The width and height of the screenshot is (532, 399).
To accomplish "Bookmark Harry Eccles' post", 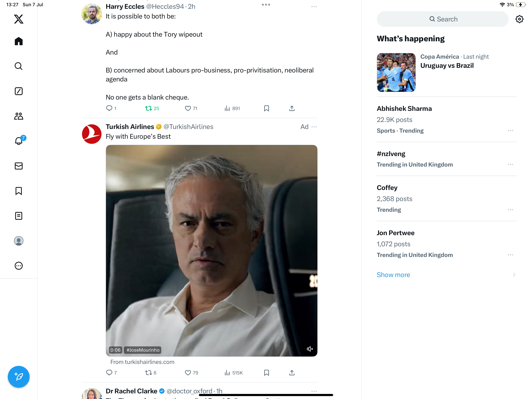I will (266, 109).
